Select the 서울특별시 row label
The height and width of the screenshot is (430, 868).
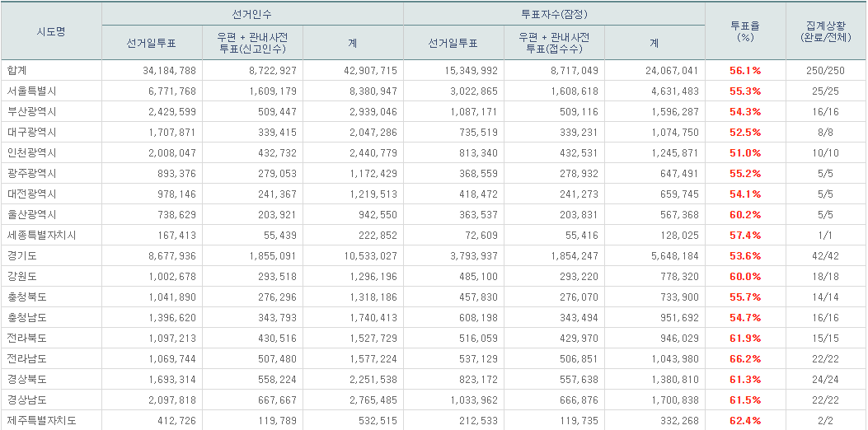coord(30,91)
